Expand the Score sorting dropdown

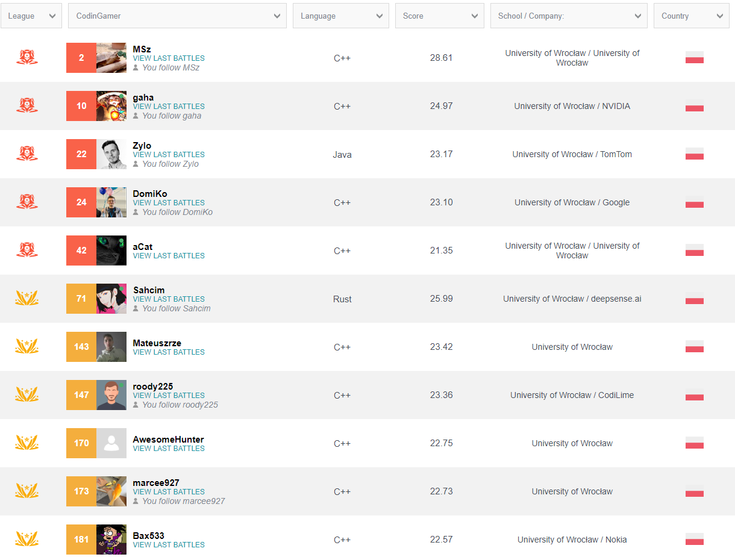coord(439,16)
